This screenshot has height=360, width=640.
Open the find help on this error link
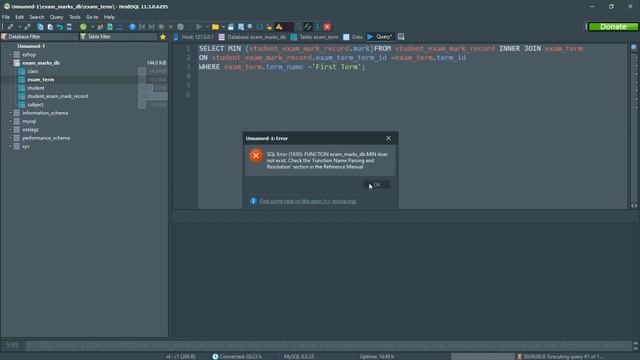[x=308, y=201]
